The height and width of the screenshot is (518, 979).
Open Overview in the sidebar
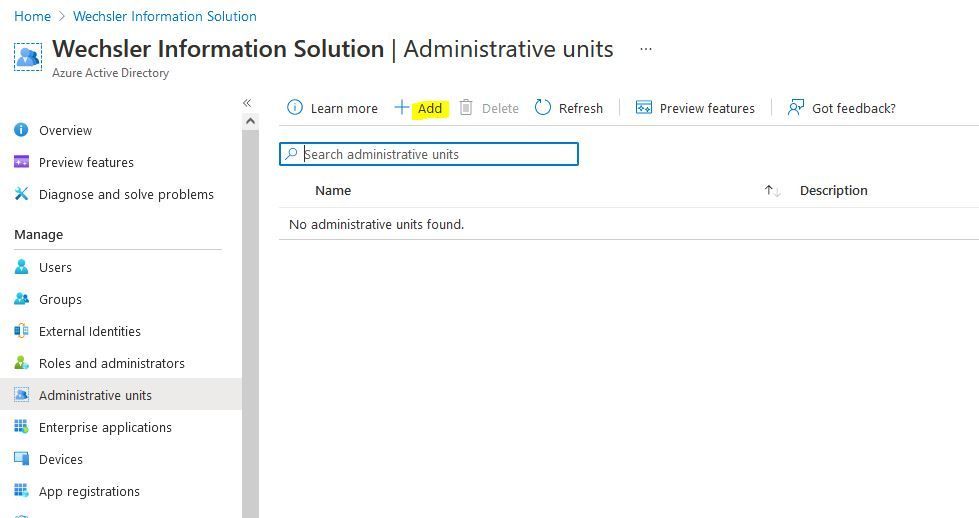pos(66,130)
